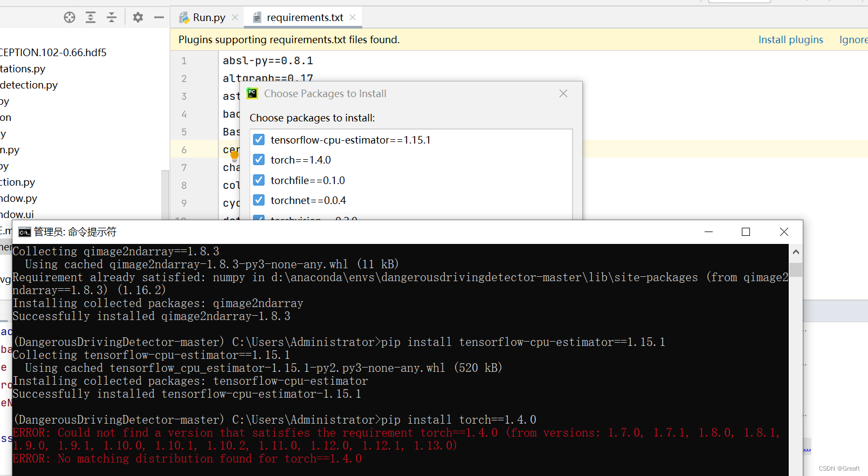This screenshot has width=868, height=476.
Task: Click the command prompt window icon
Action: (x=25, y=232)
